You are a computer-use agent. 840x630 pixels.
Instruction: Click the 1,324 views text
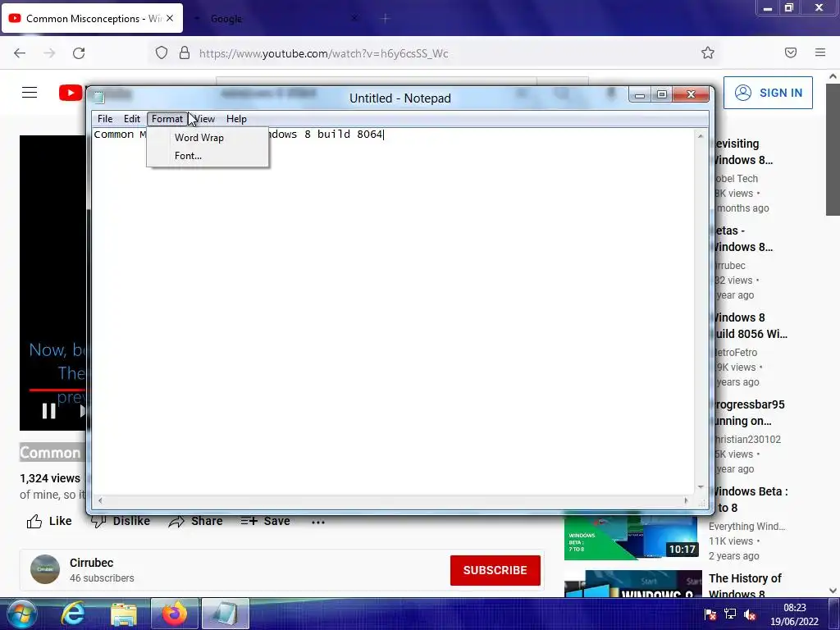click(50, 478)
